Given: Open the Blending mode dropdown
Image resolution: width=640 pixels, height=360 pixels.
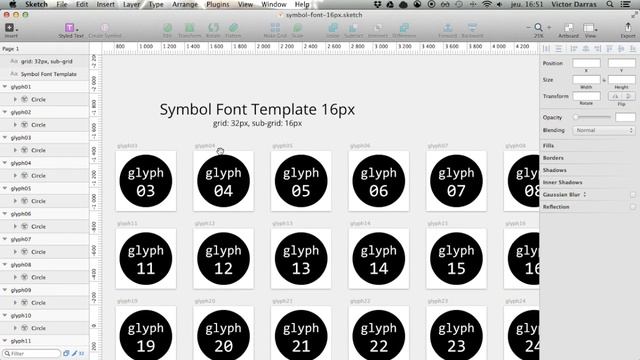Looking at the screenshot, I should 604,130.
